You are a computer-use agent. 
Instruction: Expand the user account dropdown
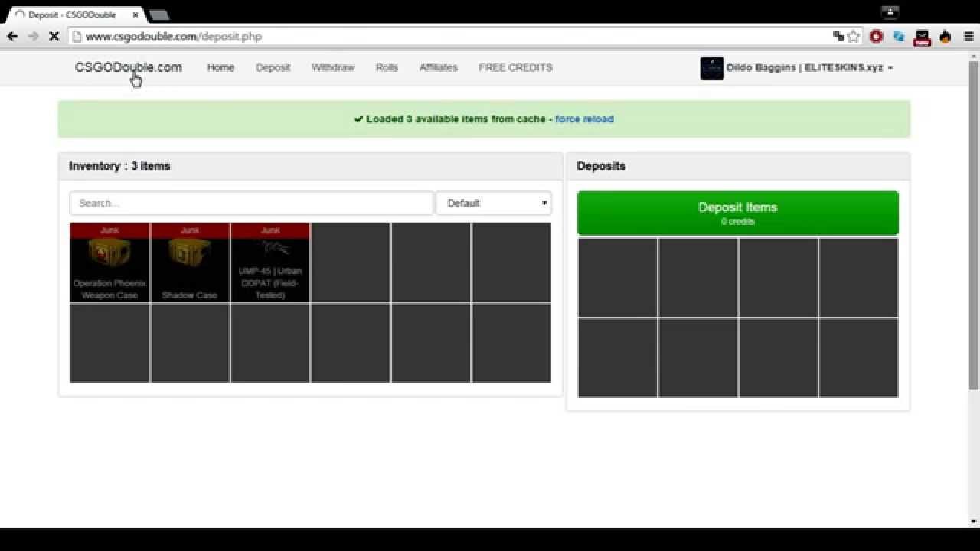point(810,67)
